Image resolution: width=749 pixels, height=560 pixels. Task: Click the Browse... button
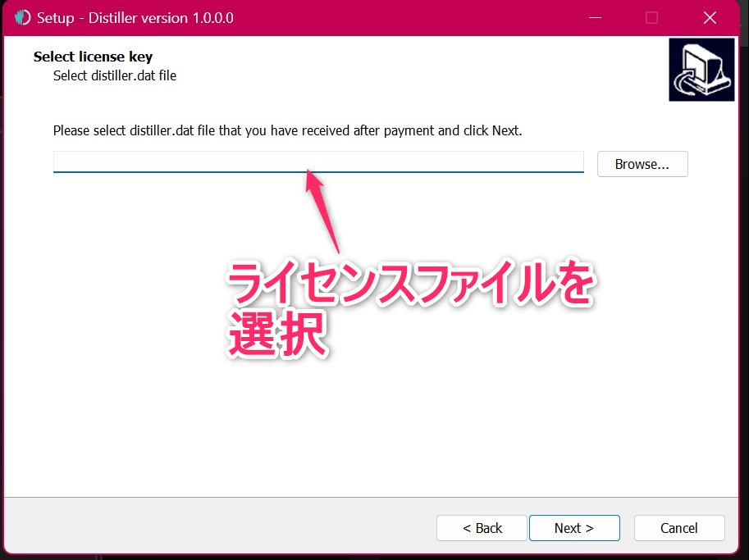[x=642, y=164]
